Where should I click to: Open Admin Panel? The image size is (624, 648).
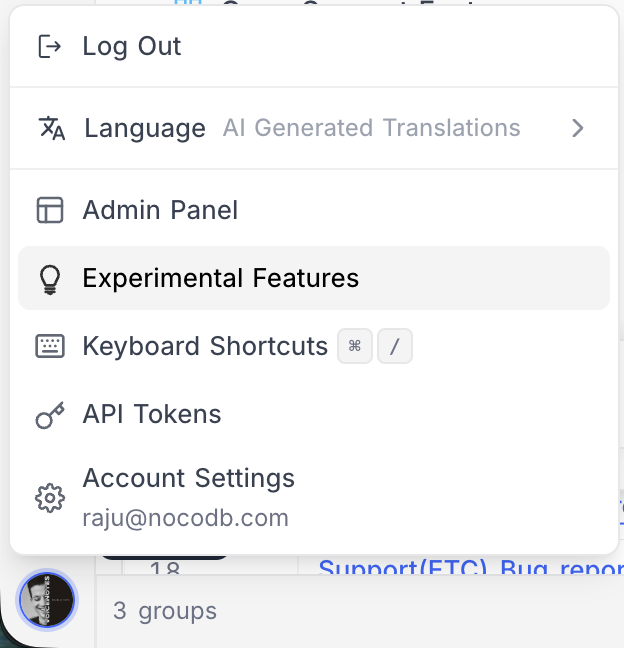pyautogui.click(x=160, y=210)
